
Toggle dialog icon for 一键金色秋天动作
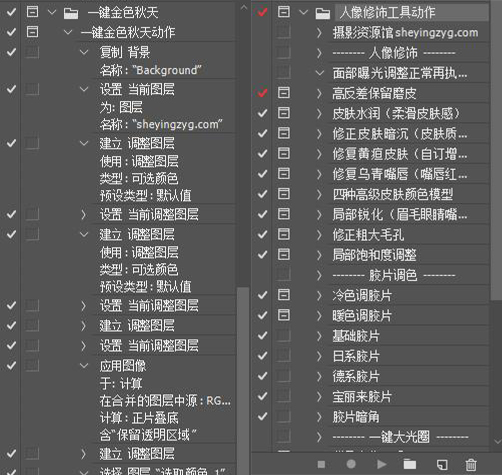pyautogui.click(x=32, y=32)
